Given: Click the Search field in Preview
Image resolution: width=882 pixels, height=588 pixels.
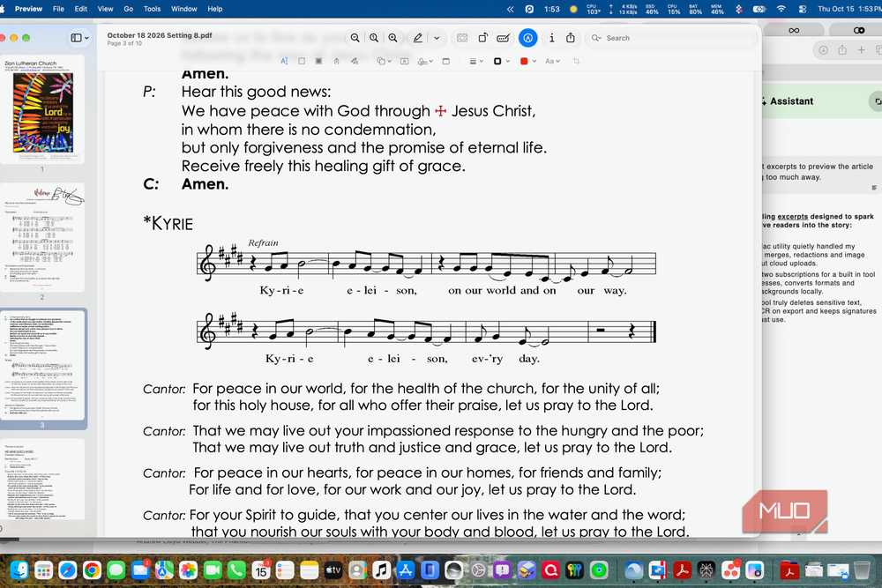Looking at the screenshot, I should pos(669,38).
